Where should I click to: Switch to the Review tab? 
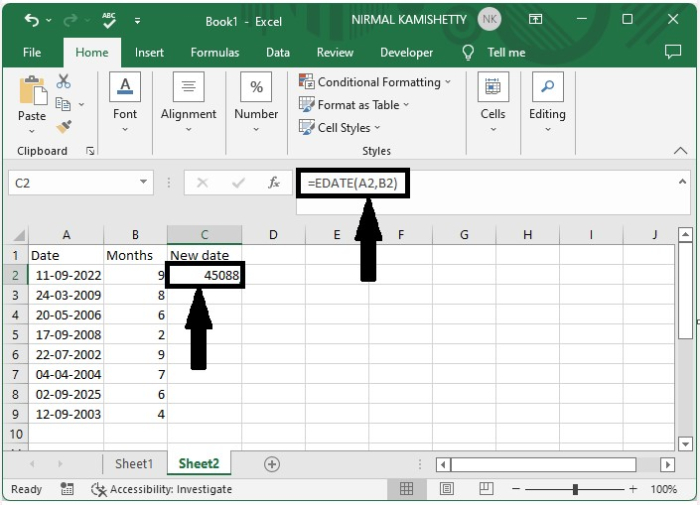point(335,53)
